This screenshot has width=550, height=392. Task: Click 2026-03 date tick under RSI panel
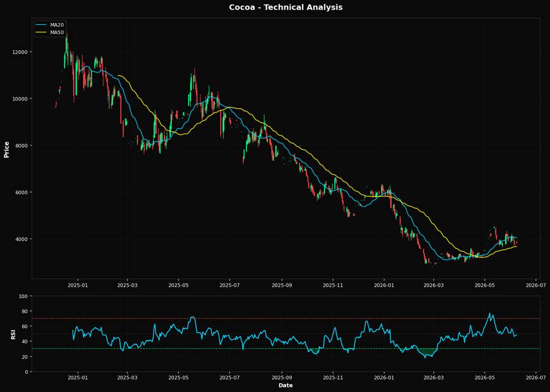pos(434,378)
